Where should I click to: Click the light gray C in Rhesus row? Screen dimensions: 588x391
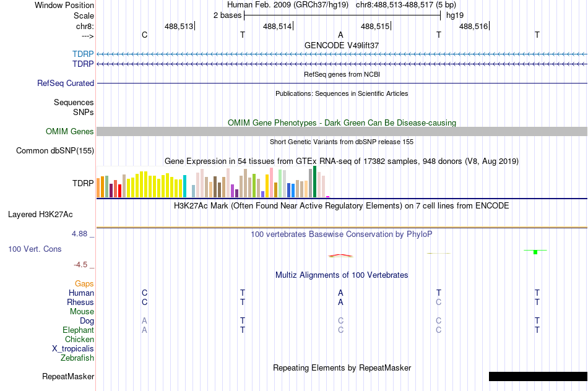click(x=439, y=302)
